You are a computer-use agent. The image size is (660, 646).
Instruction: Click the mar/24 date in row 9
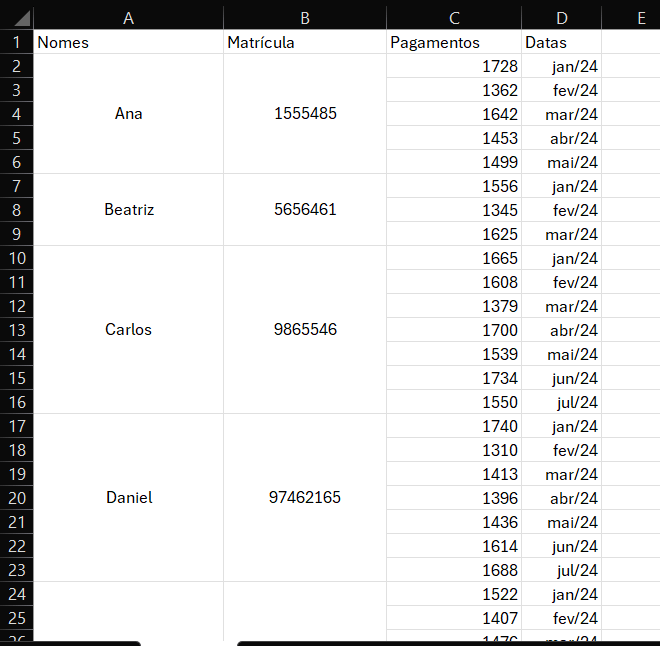pyautogui.click(x=562, y=234)
